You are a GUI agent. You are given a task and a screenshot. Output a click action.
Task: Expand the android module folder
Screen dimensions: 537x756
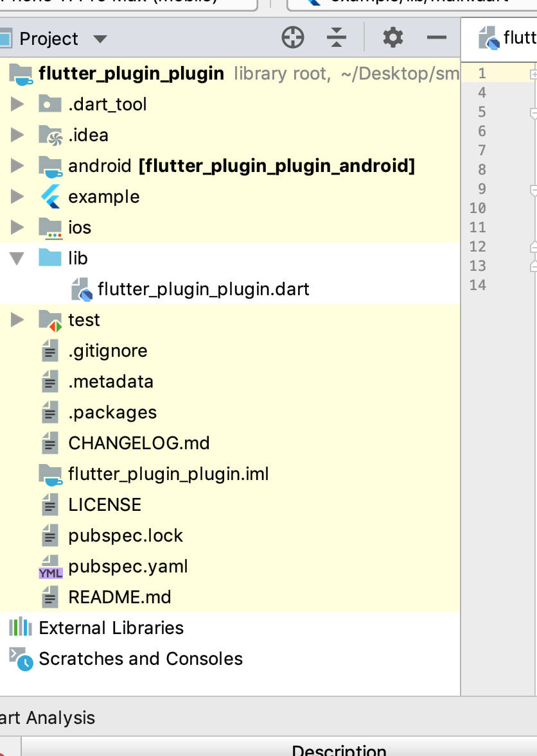pos(17,166)
